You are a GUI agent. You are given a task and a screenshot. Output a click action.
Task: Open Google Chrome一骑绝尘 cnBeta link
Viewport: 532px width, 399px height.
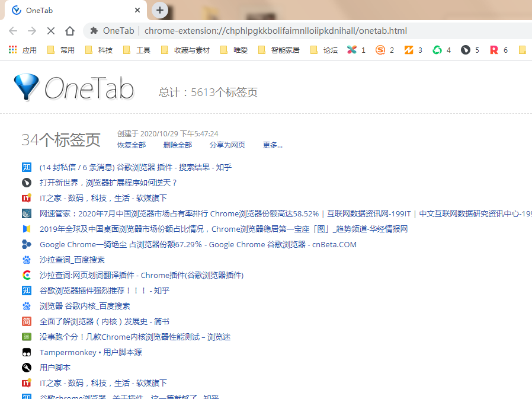tap(198, 244)
